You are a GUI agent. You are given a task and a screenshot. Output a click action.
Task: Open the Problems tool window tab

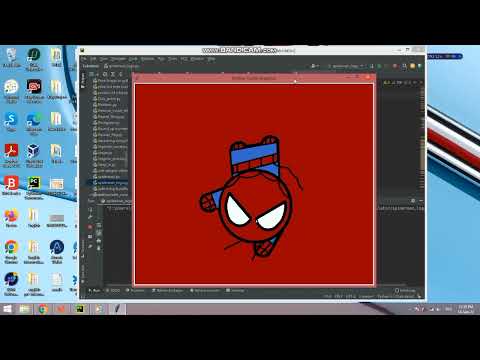[135, 291]
